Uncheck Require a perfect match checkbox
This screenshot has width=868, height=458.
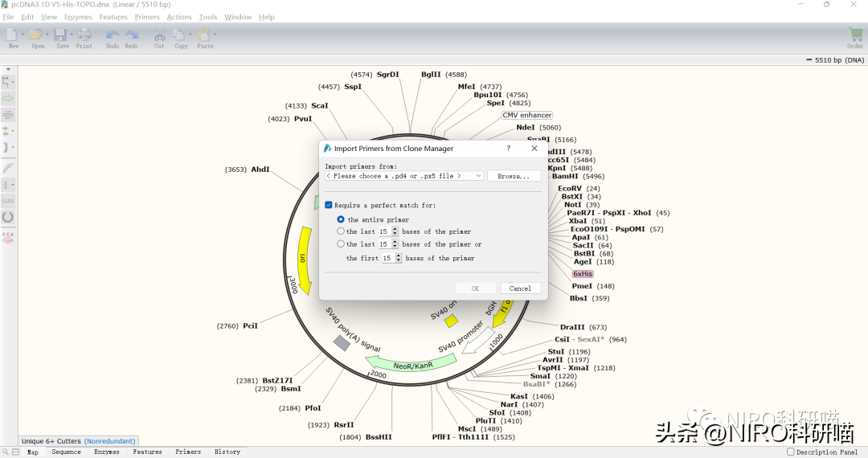[329, 206]
